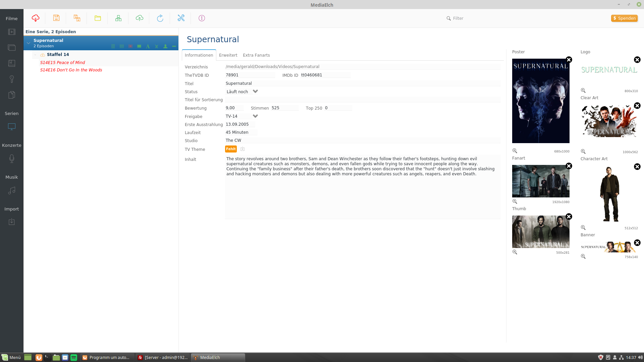Switch to Programm um auto taskbar window

click(107, 357)
